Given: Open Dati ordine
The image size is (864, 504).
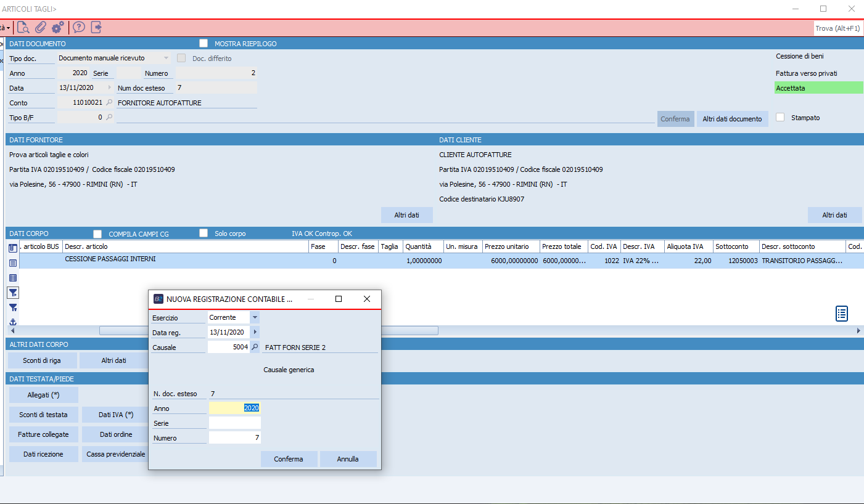Looking at the screenshot, I should (116, 434).
